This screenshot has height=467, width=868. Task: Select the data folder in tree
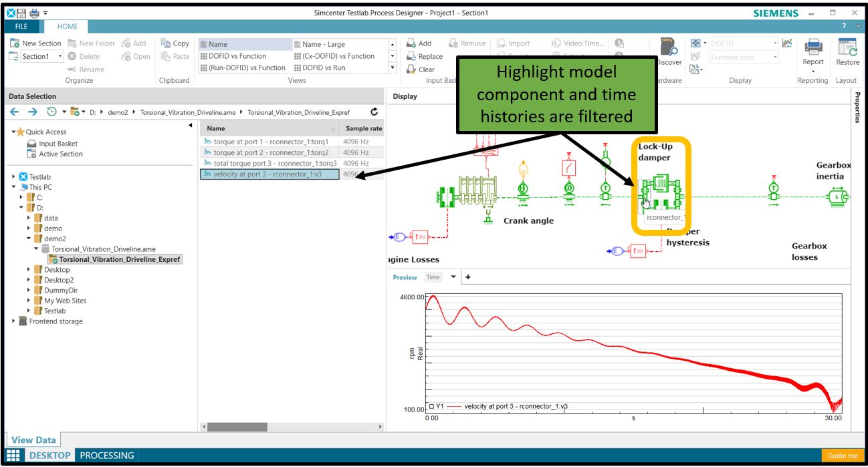click(x=51, y=218)
